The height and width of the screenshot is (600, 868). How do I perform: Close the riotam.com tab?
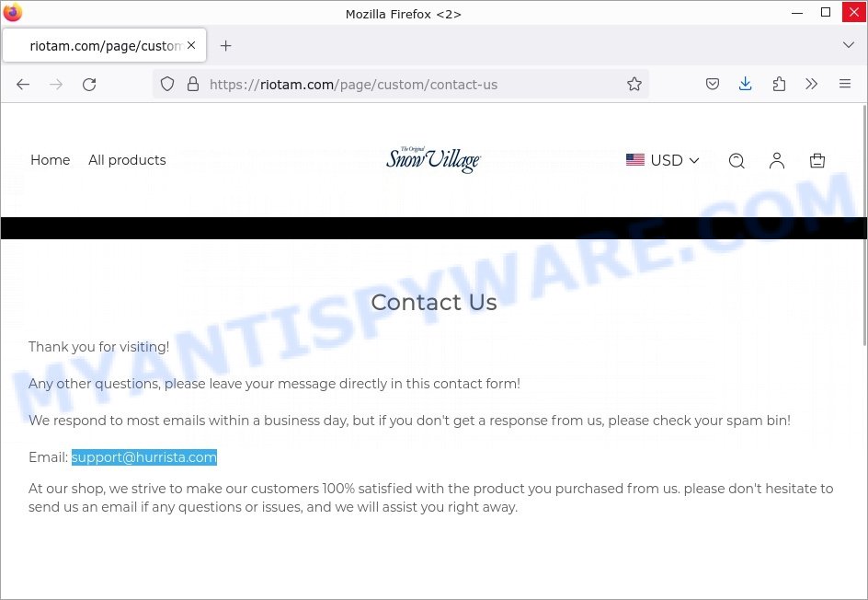(x=191, y=45)
